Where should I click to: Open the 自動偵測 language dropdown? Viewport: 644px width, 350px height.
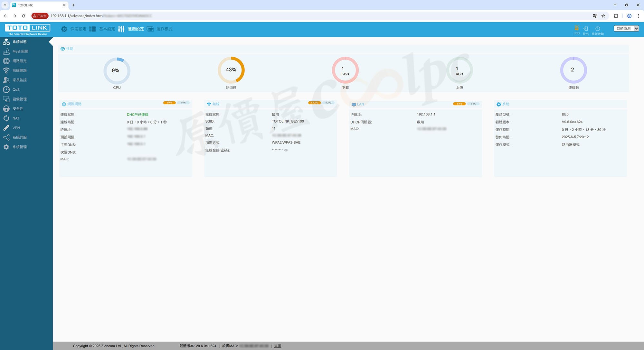(626, 28)
